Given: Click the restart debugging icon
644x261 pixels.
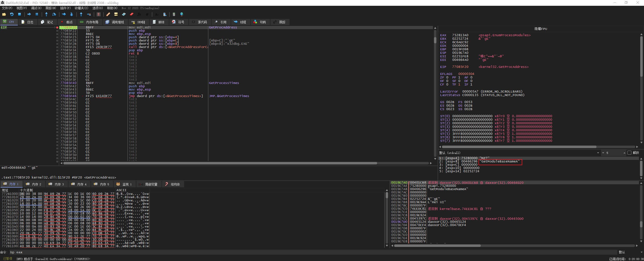Looking at the screenshot, I should coord(12,14).
